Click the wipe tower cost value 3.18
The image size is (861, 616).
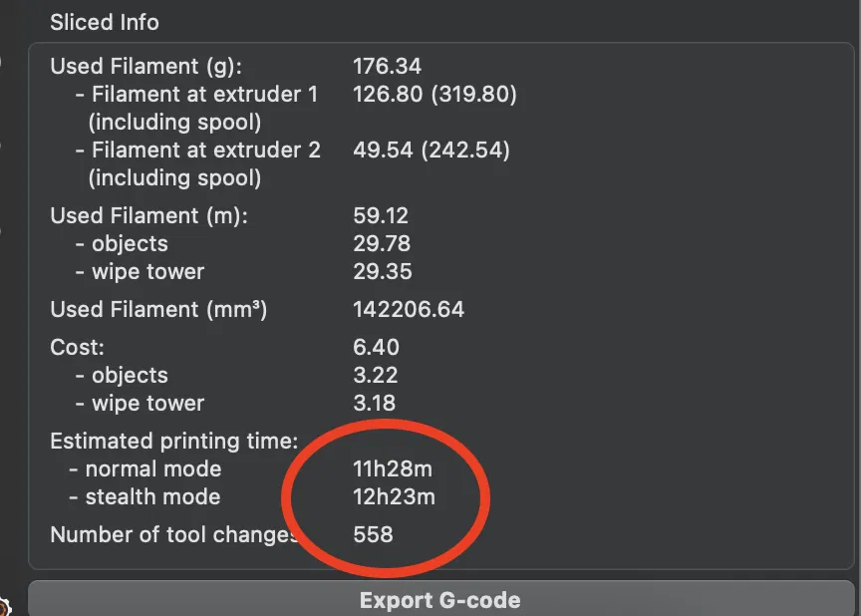(375, 404)
